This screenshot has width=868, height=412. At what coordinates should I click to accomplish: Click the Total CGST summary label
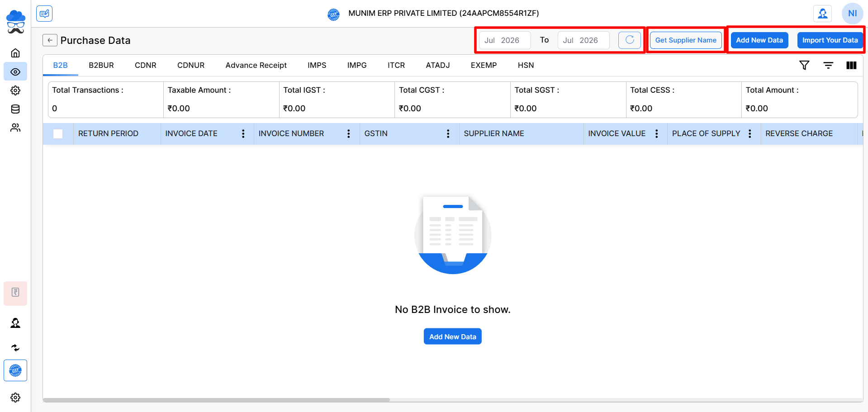(x=422, y=90)
